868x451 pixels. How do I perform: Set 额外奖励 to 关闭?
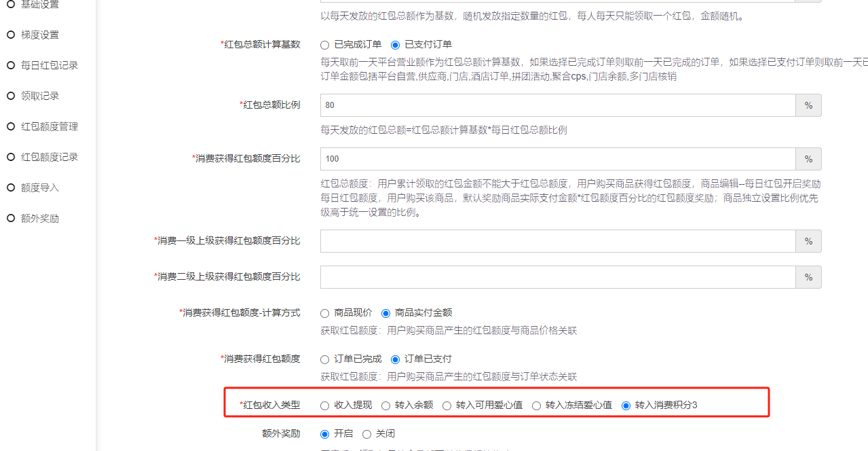point(367,434)
